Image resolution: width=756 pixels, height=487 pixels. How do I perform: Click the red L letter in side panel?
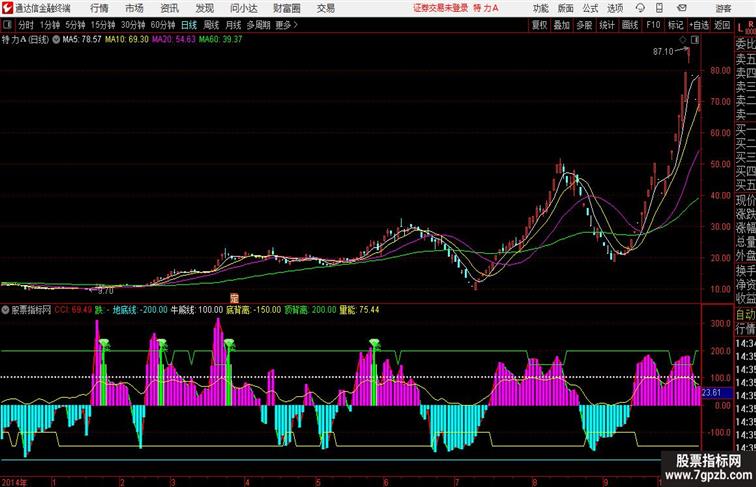click(740, 28)
